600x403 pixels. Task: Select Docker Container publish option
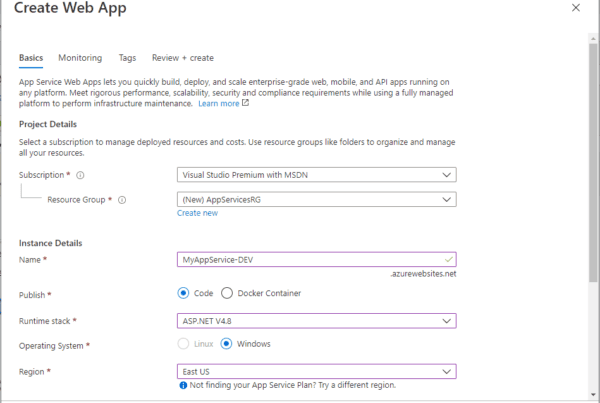pos(227,293)
